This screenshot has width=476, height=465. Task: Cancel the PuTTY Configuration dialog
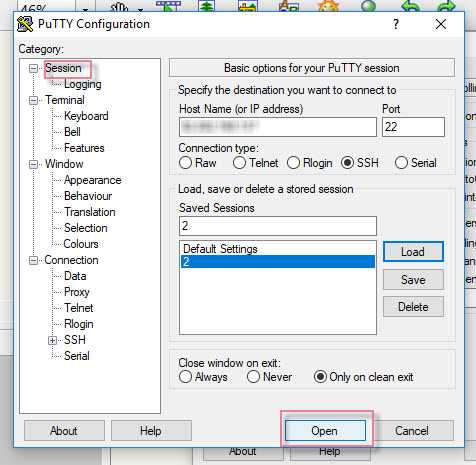click(x=412, y=431)
